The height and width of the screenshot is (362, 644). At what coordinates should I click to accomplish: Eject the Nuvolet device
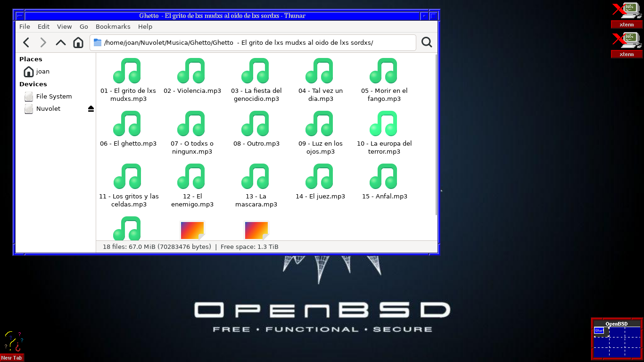[91, 109]
